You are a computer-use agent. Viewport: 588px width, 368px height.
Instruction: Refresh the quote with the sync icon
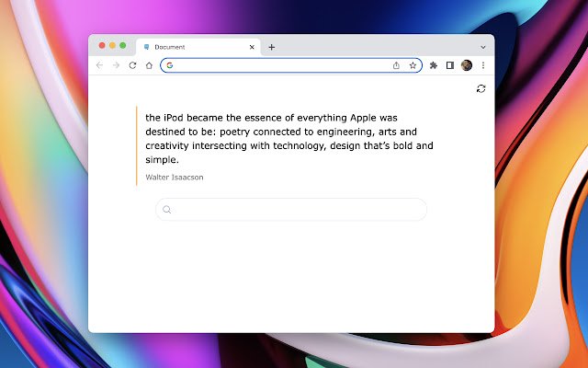click(481, 88)
